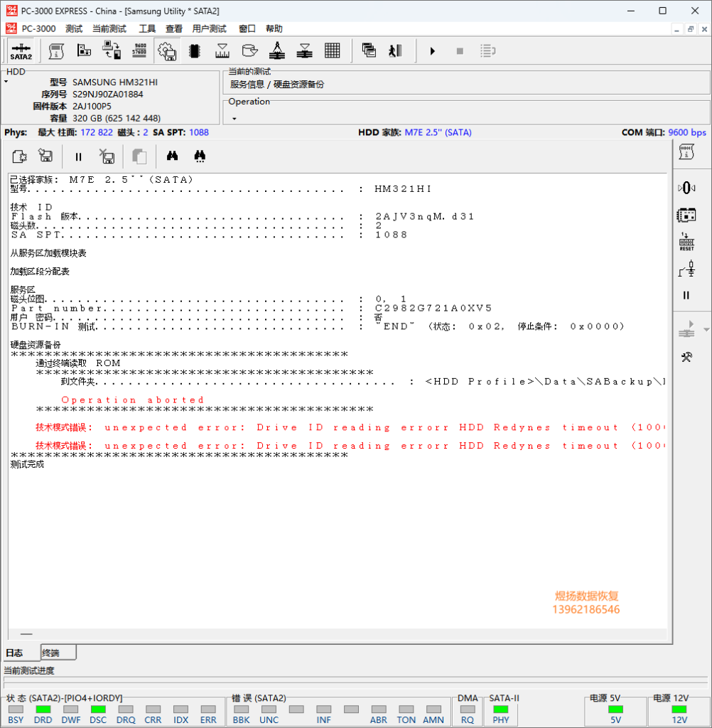Stop the test with the square button
The width and height of the screenshot is (712, 728).
(460, 51)
